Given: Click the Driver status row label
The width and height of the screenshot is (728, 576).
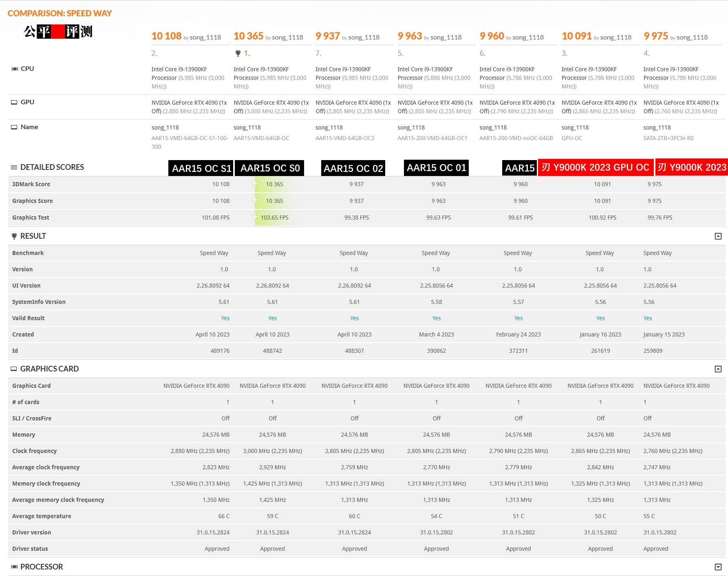Looking at the screenshot, I should (30, 549).
